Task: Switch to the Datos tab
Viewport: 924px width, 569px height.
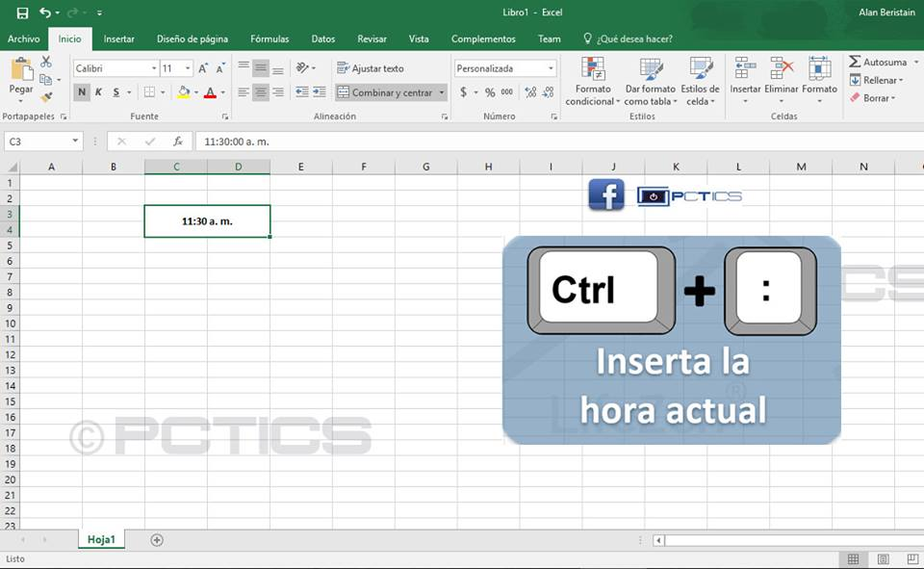Action: [323, 39]
